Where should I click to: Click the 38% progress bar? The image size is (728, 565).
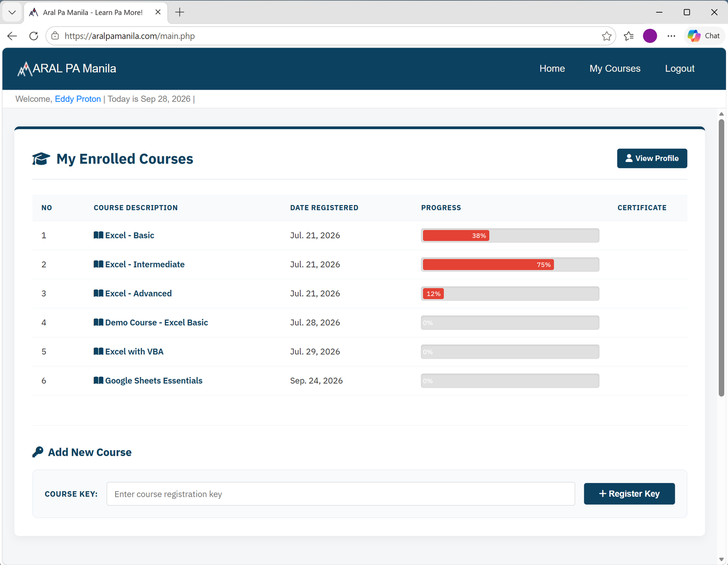[510, 235]
